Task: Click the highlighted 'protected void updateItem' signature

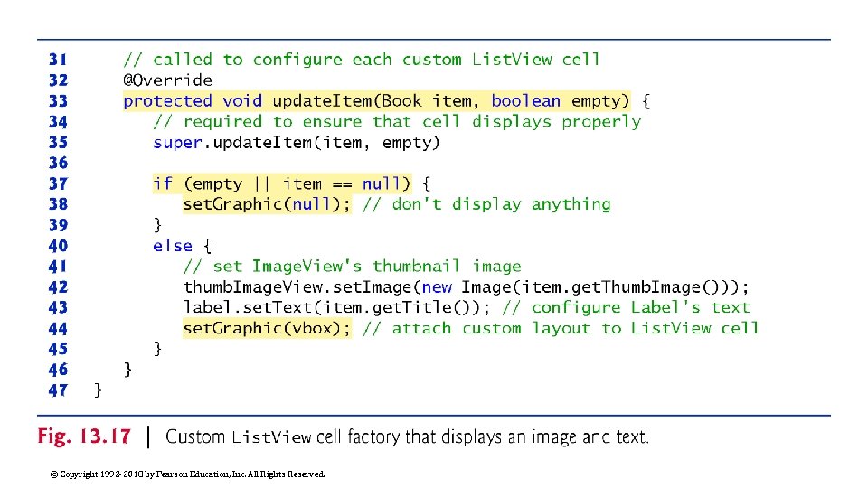Action: pyautogui.click(x=376, y=101)
